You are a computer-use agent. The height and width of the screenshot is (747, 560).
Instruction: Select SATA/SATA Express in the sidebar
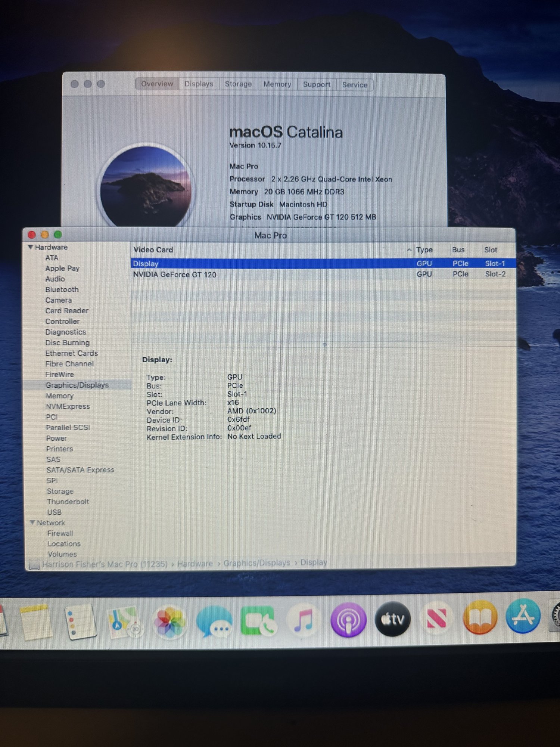(x=80, y=470)
